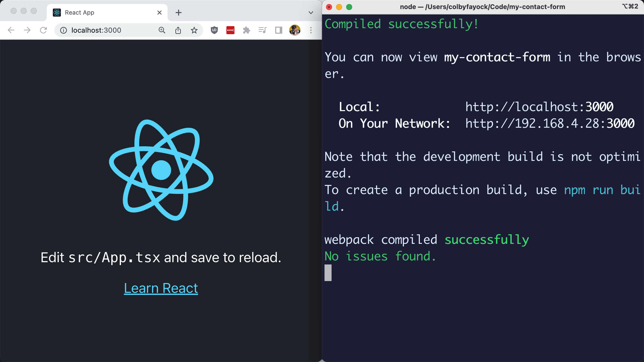This screenshot has height=362, width=644.
Task: Click the back navigation arrow
Action: click(x=11, y=30)
